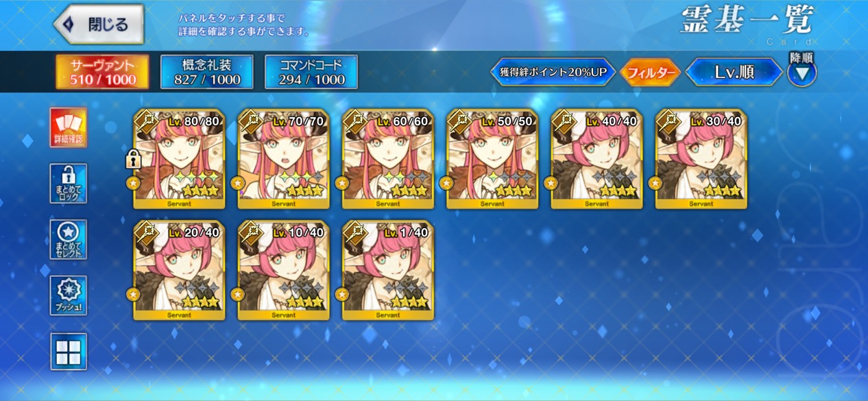Open the フィルター filter options
The image size is (868, 401).
pyautogui.click(x=650, y=72)
